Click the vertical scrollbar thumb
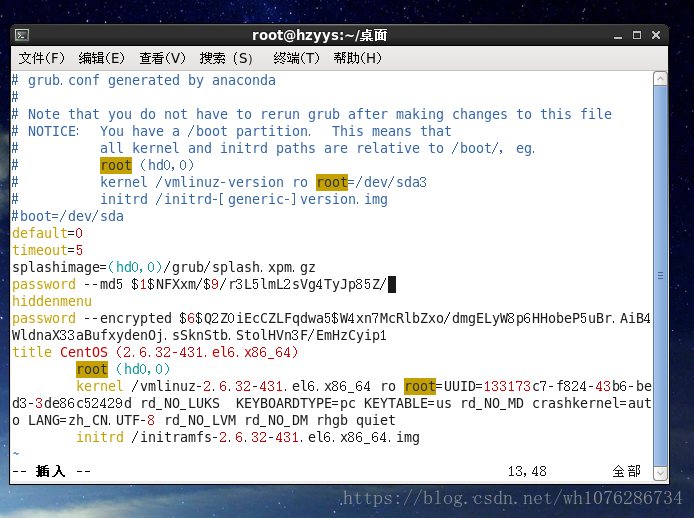Image resolution: width=694 pixels, height=518 pixels. pos(660,276)
